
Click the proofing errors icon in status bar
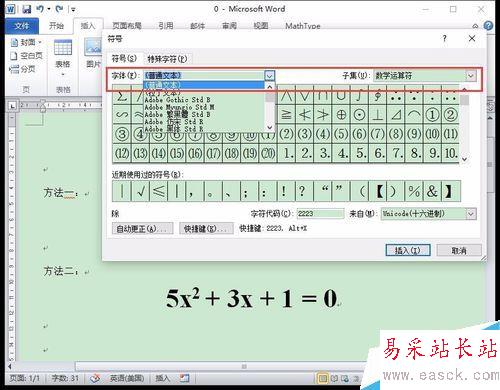(95, 378)
